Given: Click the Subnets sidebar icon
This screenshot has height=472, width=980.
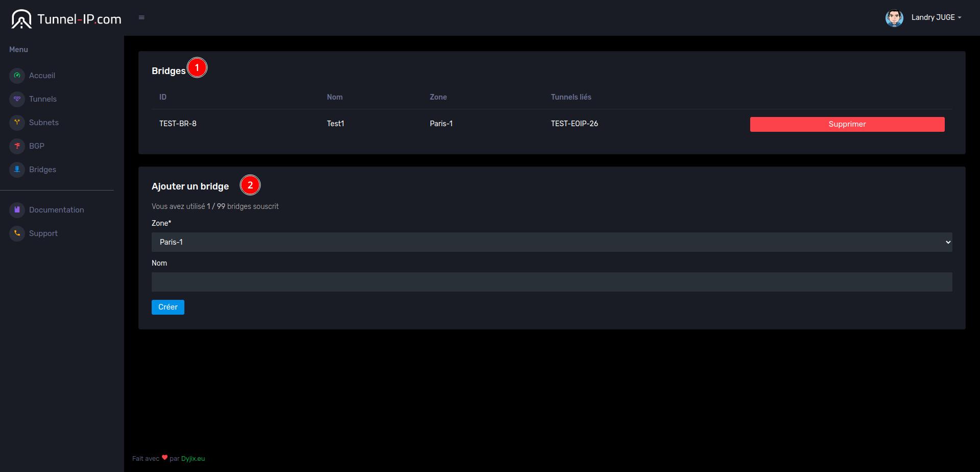Looking at the screenshot, I should tap(17, 123).
